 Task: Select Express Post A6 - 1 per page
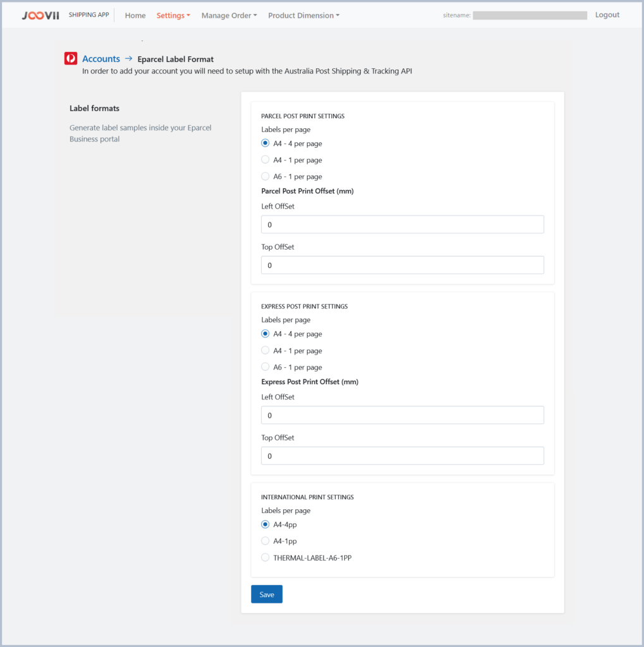point(265,367)
